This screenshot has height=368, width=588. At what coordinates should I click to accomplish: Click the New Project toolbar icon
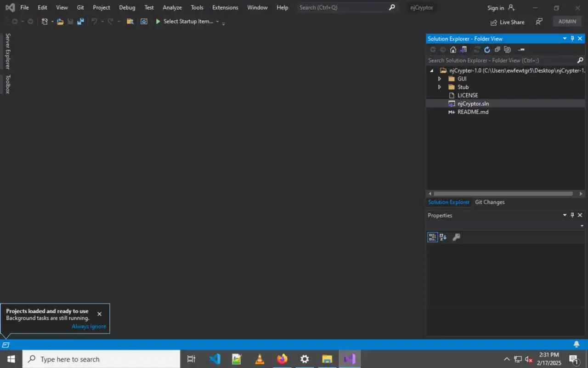coord(45,22)
